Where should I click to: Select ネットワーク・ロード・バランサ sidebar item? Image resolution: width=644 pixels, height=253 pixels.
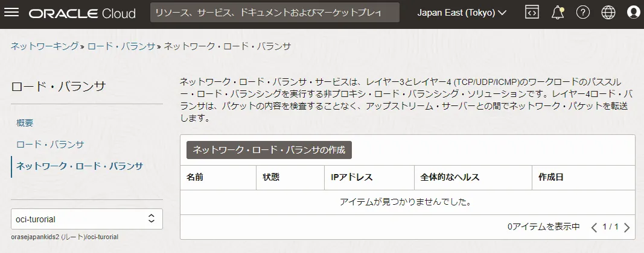[x=79, y=166]
